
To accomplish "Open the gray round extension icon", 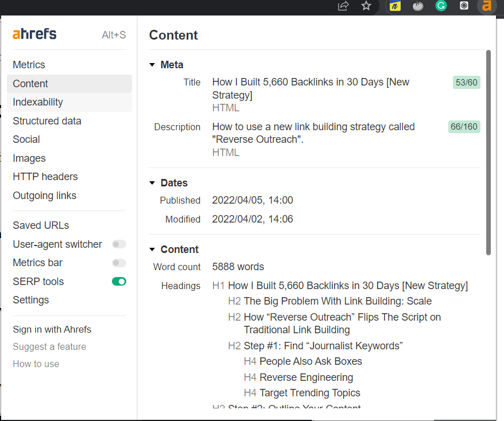I will (x=418, y=6).
